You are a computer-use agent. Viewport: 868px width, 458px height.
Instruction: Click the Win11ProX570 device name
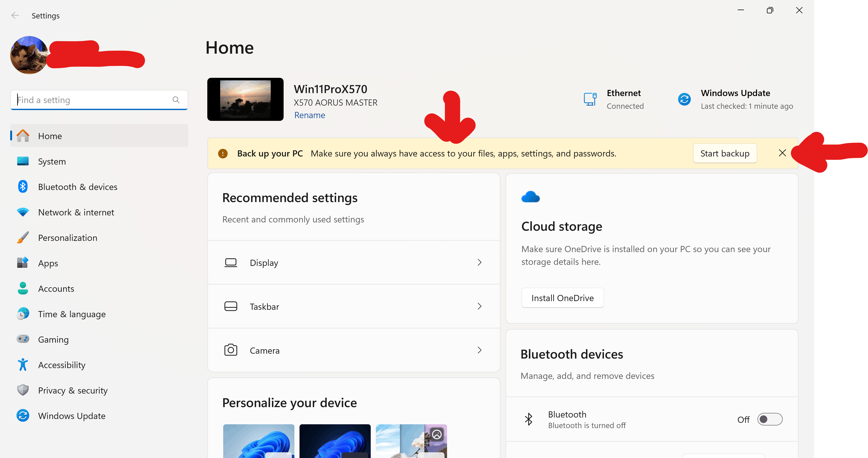click(330, 89)
